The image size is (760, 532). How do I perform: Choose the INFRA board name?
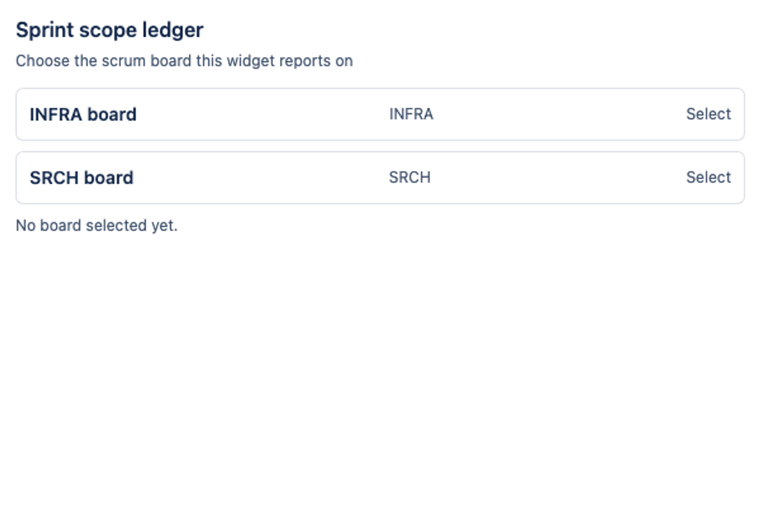point(83,114)
